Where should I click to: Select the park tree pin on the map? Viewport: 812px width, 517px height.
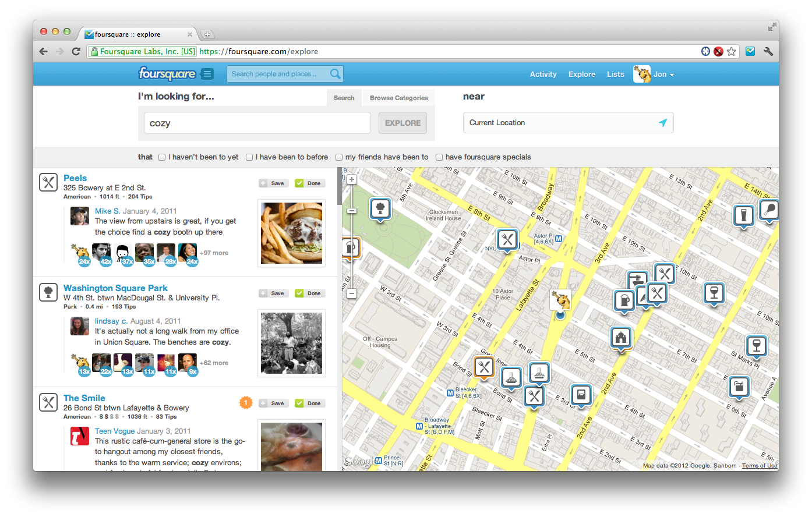tap(380, 209)
